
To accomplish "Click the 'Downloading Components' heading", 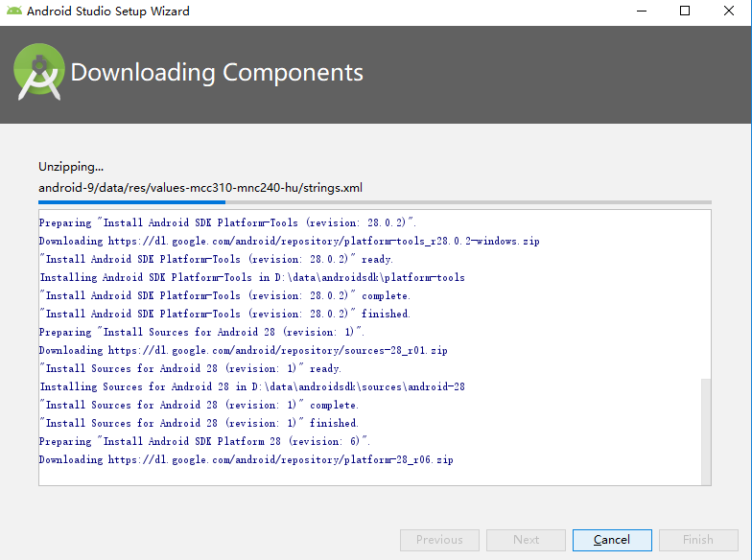I will click(x=217, y=73).
